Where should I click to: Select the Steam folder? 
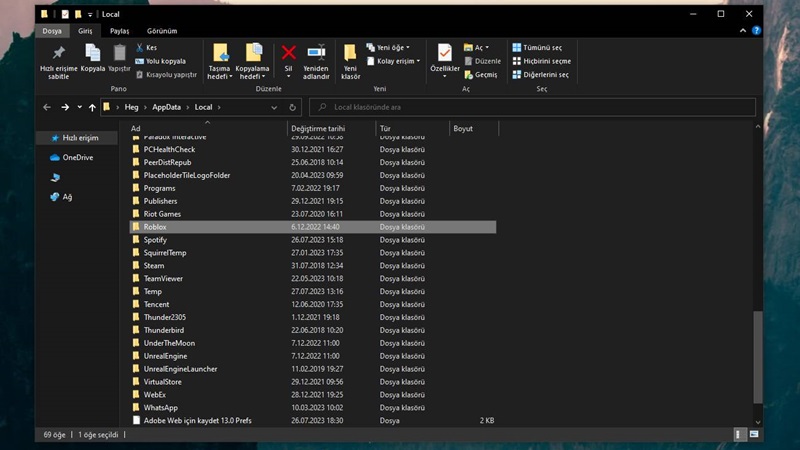(313, 266)
